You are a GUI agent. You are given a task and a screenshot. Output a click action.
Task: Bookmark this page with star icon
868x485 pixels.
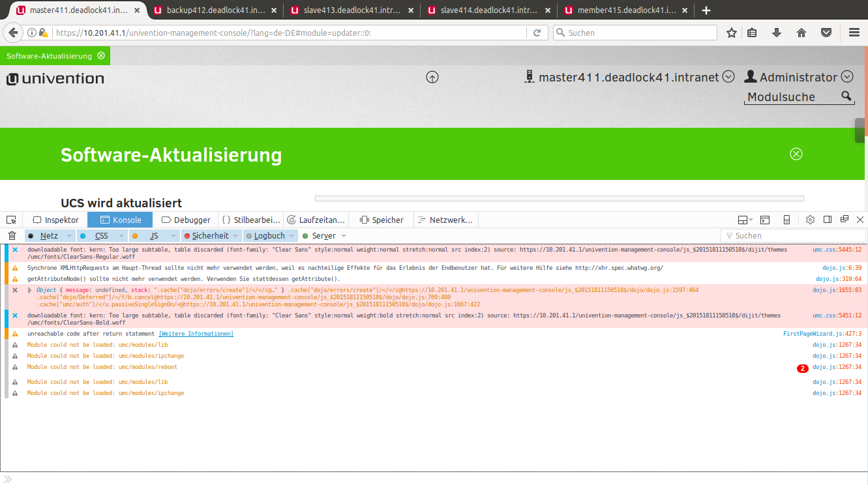tap(732, 33)
